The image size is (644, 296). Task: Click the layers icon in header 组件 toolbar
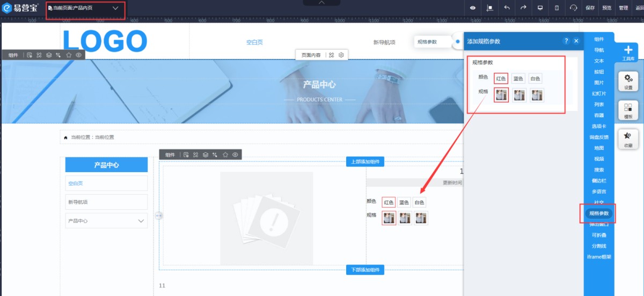pos(49,55)
